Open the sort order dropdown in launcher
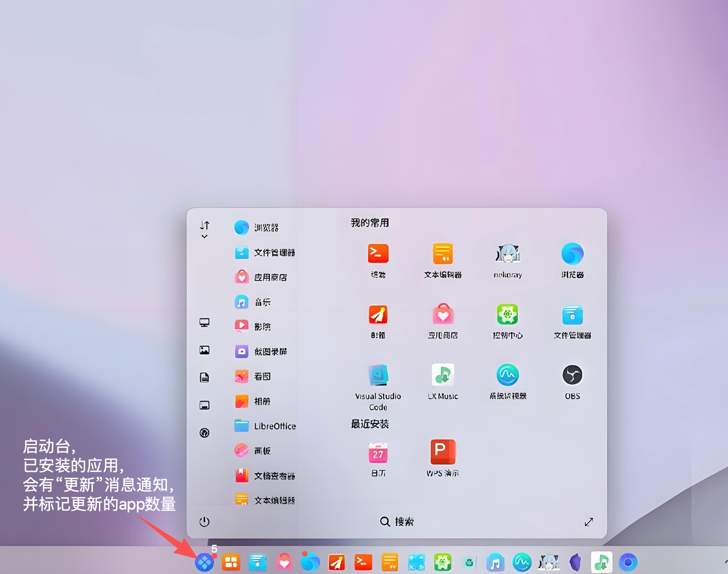This screenshot has height=574, width=728. [x=205, y=230]
